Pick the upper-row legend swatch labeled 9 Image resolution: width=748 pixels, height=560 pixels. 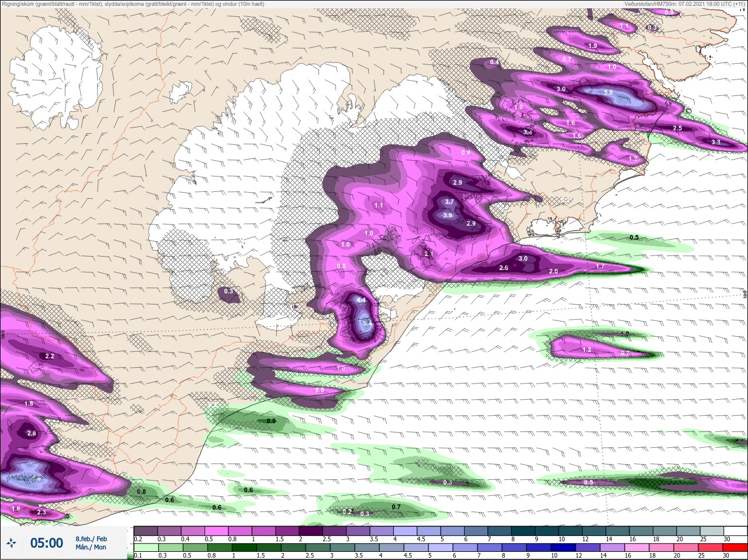pyautogui.click(x=548, y=531)
